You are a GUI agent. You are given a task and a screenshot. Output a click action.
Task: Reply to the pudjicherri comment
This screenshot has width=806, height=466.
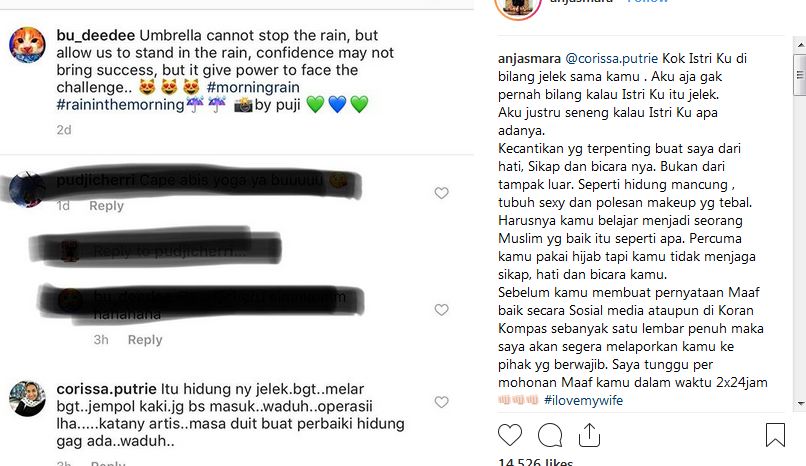pyautogui.click(x=106, y=206)
